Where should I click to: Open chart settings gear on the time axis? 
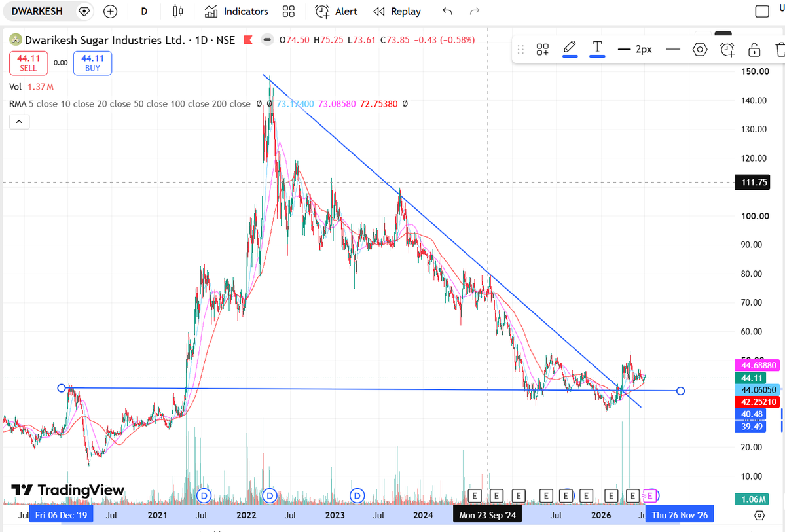click(x=759, y=515)
